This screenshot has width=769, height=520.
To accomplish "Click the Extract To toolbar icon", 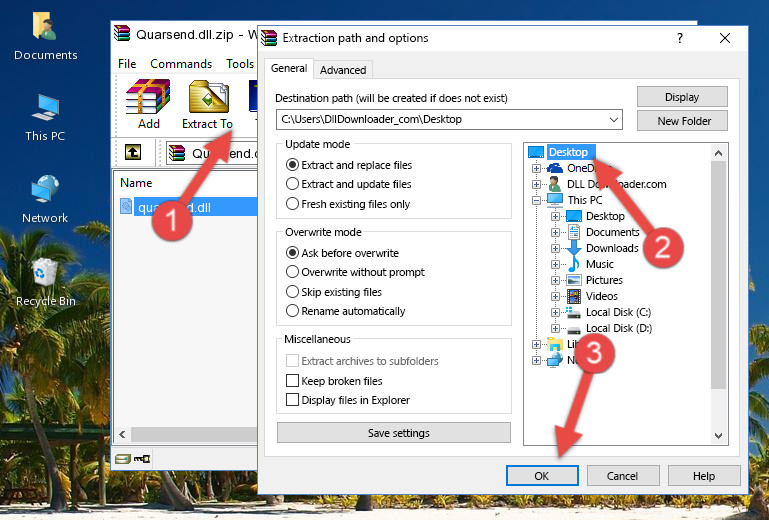I will (x=207, y=104).
